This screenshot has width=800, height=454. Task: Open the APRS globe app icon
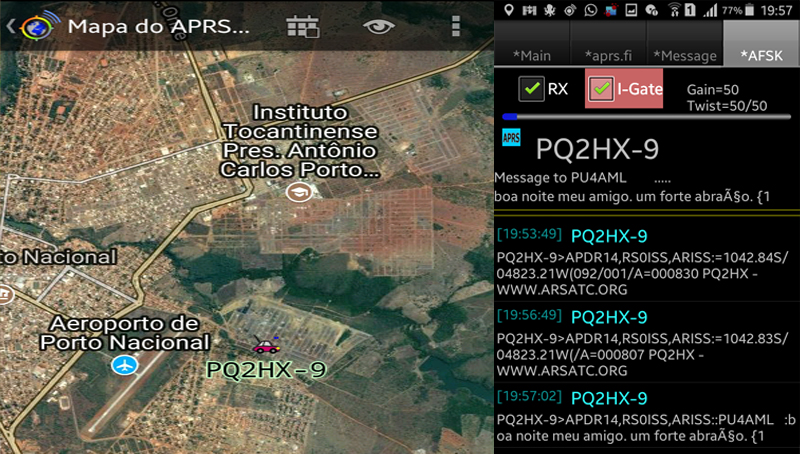39,26
